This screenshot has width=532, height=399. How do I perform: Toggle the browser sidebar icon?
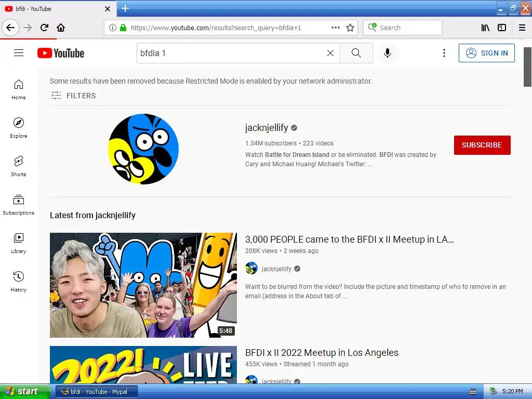[x=502, y=28]
